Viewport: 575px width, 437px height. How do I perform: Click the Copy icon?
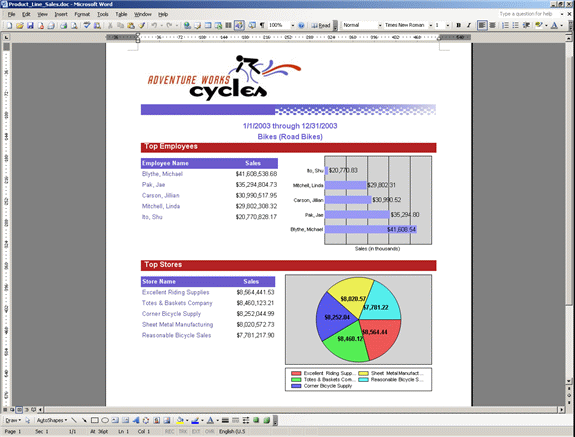[x=120, y=25]
